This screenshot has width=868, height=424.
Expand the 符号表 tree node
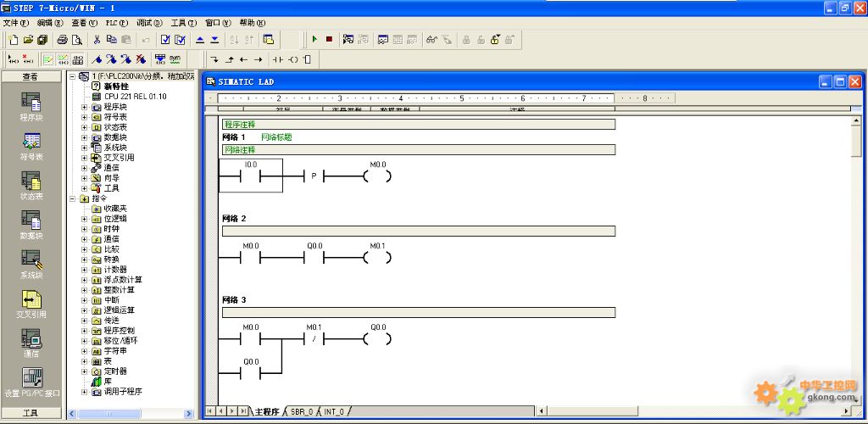pos(85,117)
